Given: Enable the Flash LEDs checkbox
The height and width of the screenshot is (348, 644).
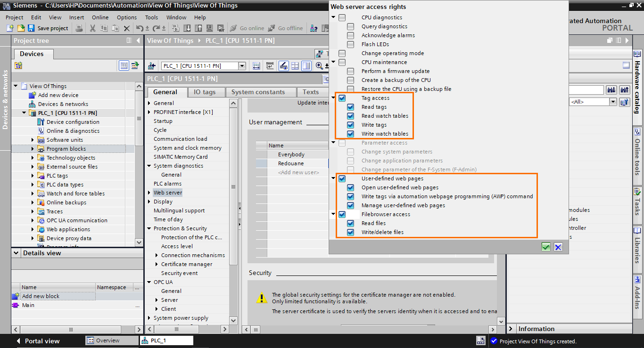Looking at the screenshot, I should pyautogui.click(x=351, y=44).
